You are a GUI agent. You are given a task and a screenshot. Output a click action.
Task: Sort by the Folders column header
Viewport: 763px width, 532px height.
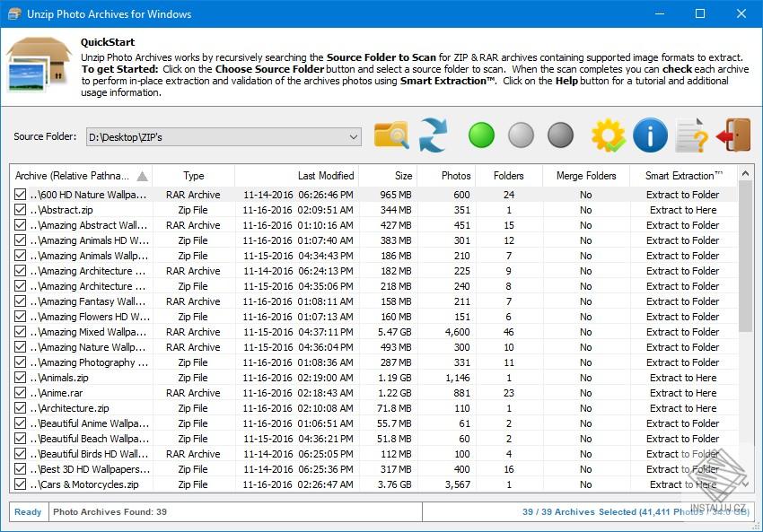[509, 176]
